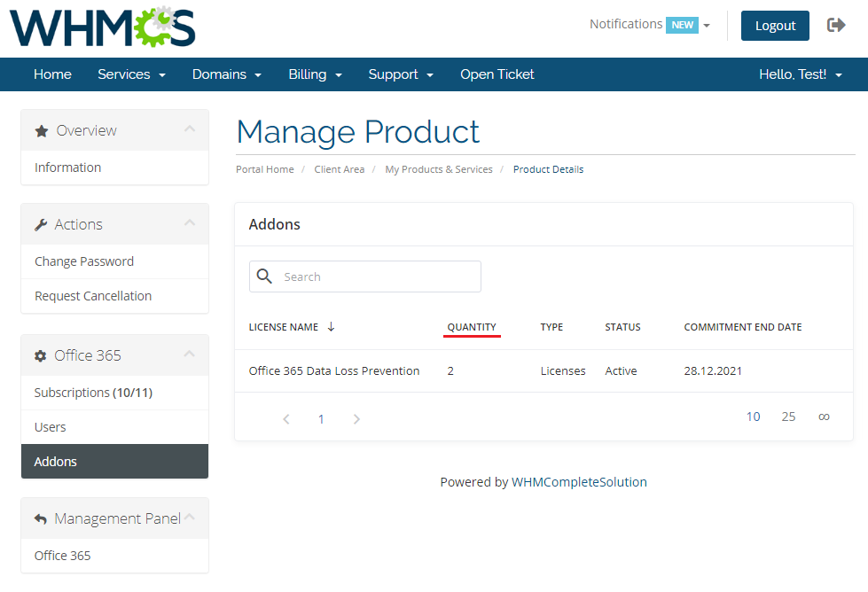Sort by the Quantity column header
868x592 pixels.
[472, 327]
